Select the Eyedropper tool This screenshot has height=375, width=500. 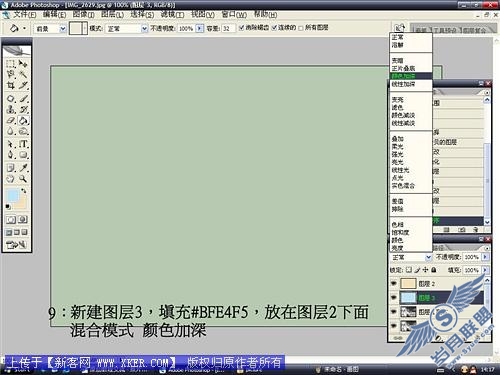point(23,167)
